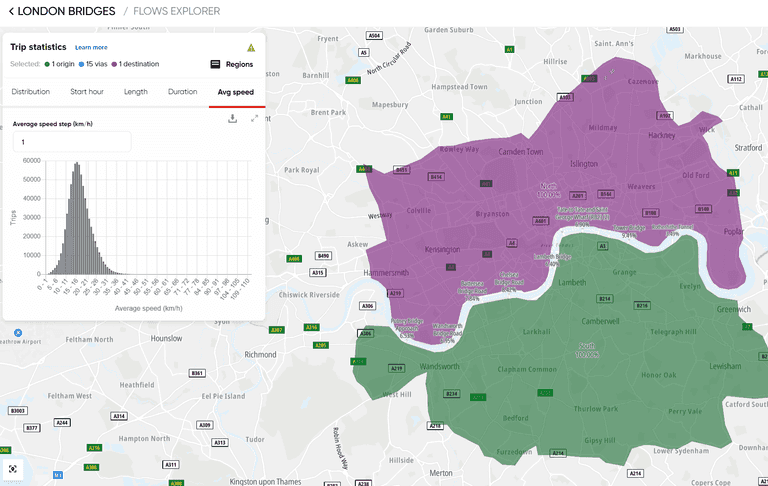Viewport: 768px width, 486px height.
Task: Click the recenter map icon at bottom-left
Action: 13,468
